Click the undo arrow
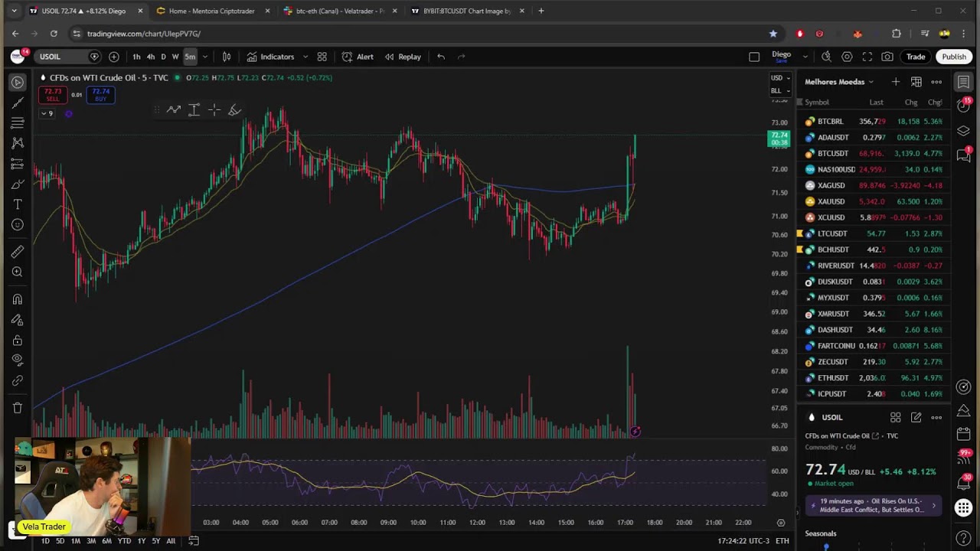The width and height of the screenshot is (980, 551). [441, 57]
